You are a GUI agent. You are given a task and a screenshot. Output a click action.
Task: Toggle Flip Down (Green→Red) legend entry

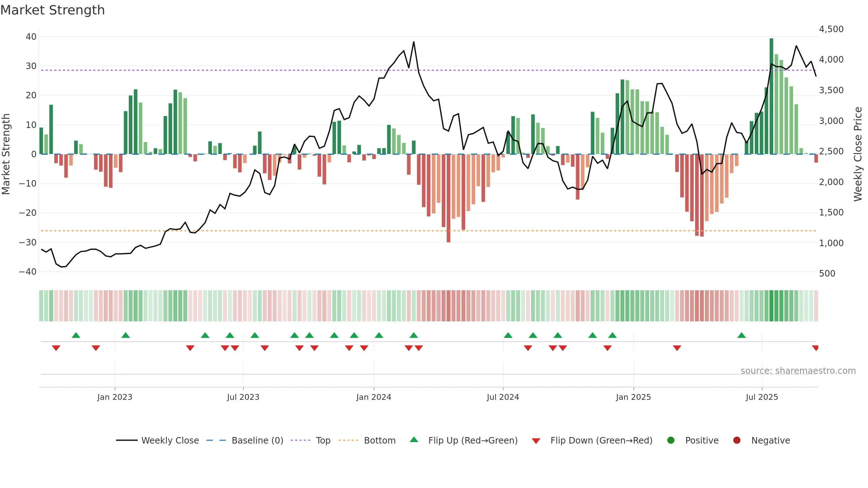(592, 440)
